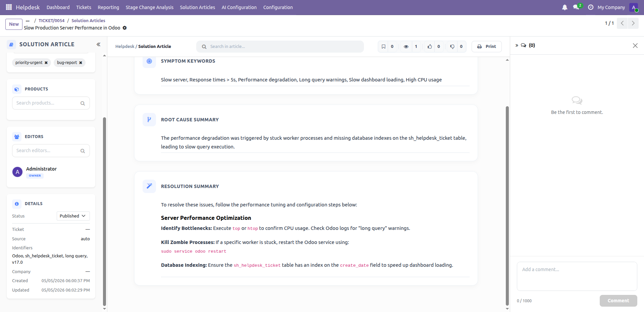Go to Solution Articles breadcrumb
The height and width of the screenshot is (312, 644).
[x=88, y=21]
